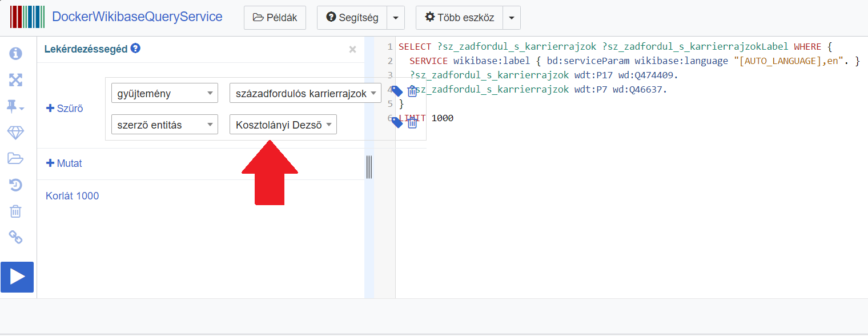Image resolution: width=868 pixels, height=336 pixels.
Task: Click the Korlát 1000 limit link
Action: tap(72, 196)
